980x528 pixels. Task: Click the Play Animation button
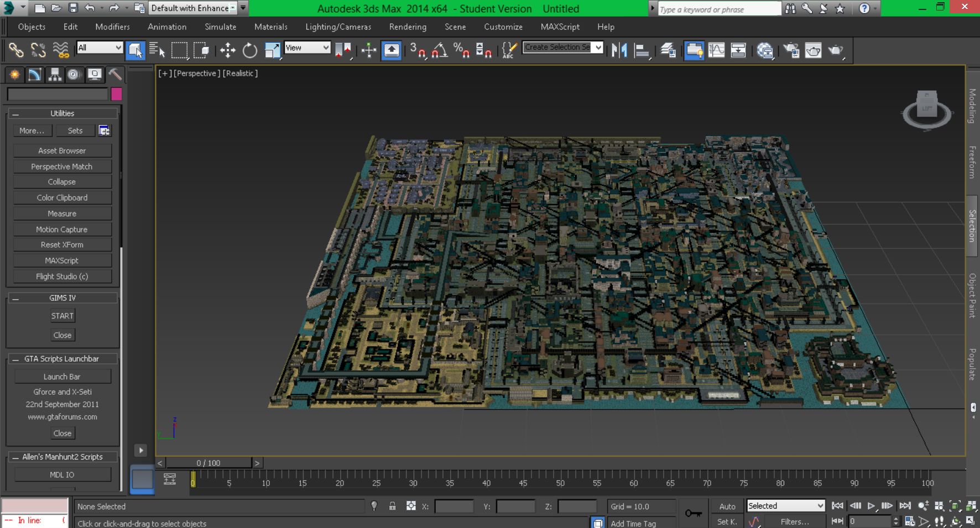[x=871, y=506]
